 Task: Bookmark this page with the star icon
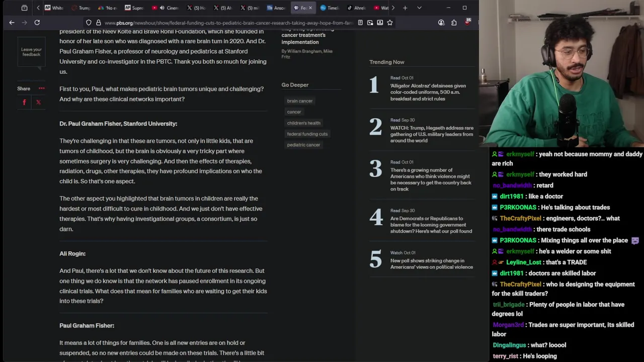pyautogui.click(x=389, y=23)
